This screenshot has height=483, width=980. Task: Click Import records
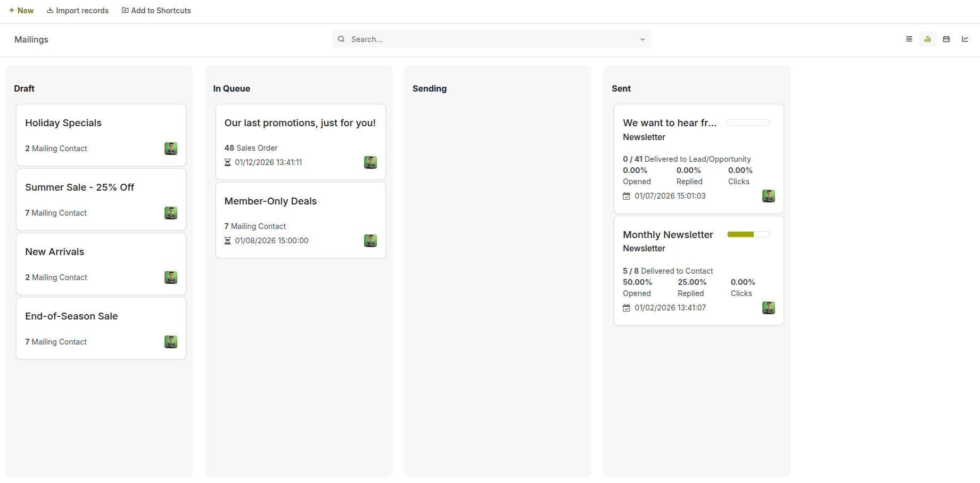(x=78, y=10)
